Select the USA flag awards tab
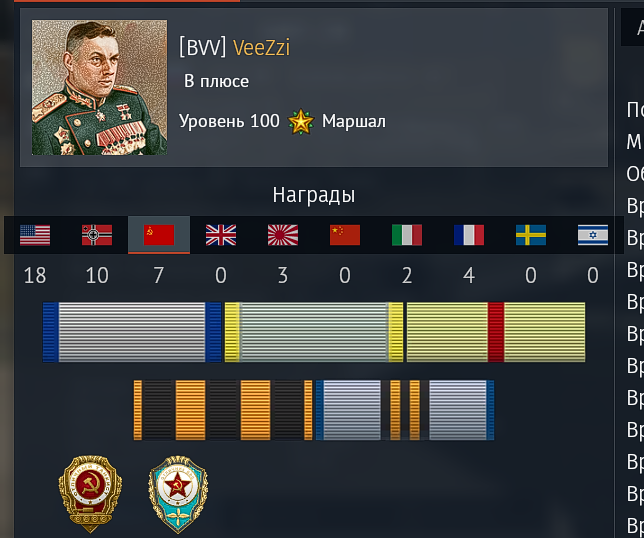Image resolution: width=644 pixels, height=538 pixels. tap(35, 235)
